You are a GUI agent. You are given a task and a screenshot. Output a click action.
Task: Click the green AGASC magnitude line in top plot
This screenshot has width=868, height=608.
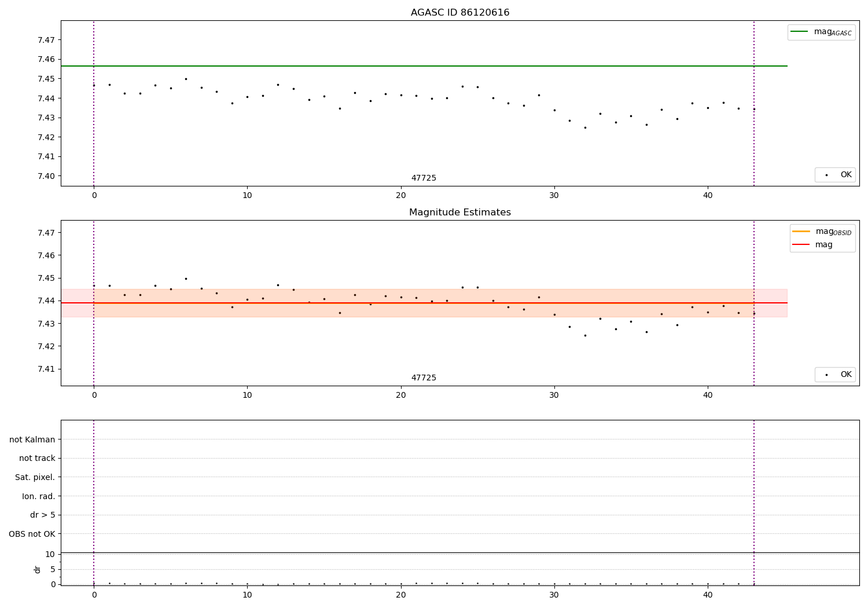click(x=424, y=66)
